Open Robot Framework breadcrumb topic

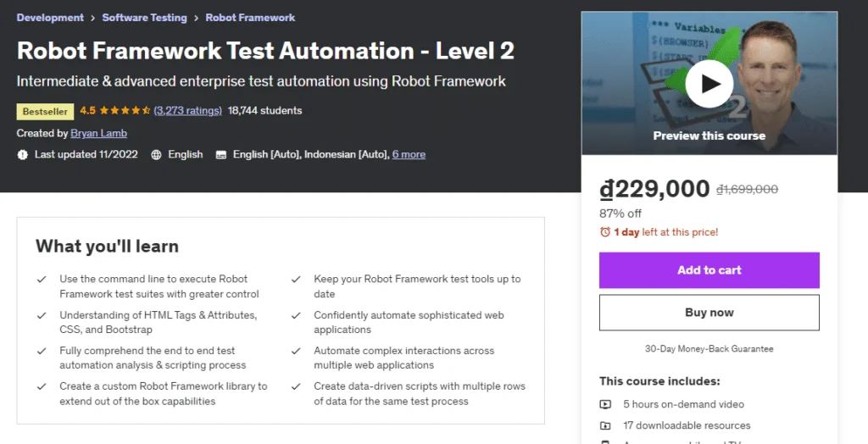pos(250,17)
